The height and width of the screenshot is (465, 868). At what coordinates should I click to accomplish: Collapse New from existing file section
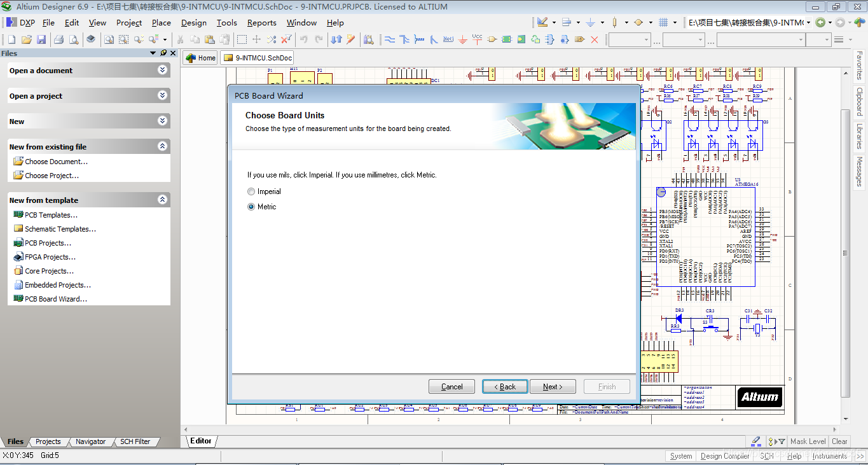(163, 146)
